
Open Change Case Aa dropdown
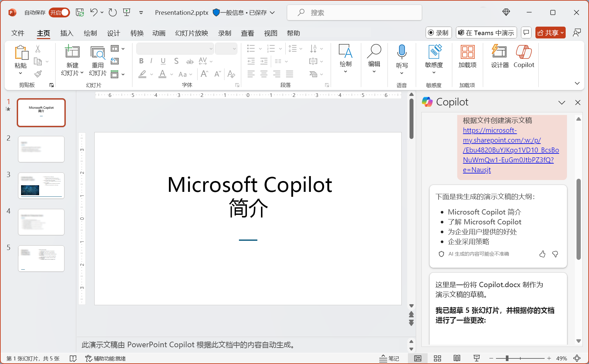[x=185, y=74]
